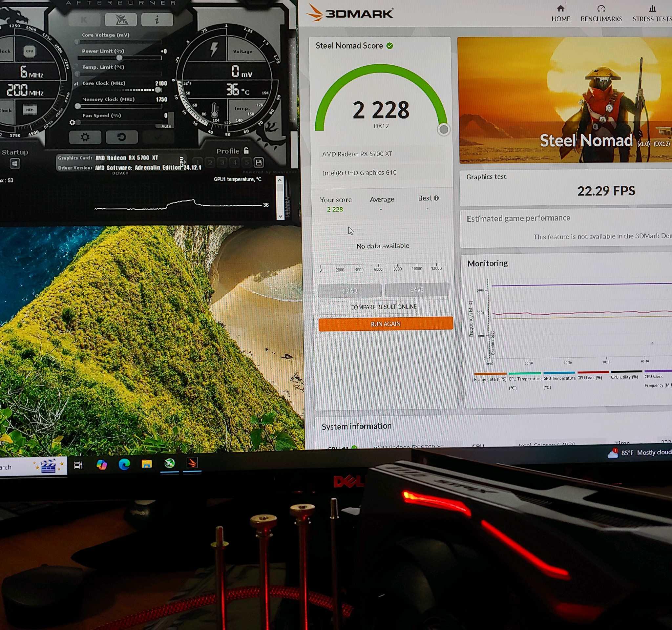Click the SAVE button in 3DMark
The image size is (672, 630).
(417, 290)
